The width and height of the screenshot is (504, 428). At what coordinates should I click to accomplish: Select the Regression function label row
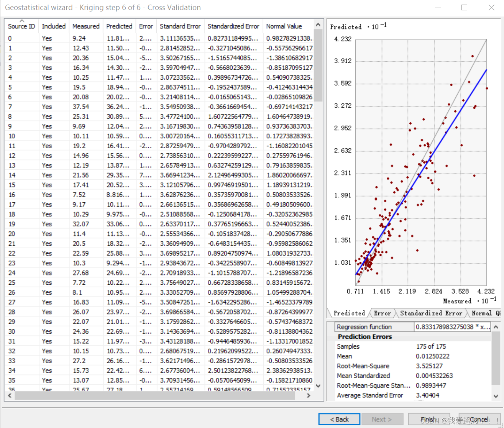[x=374, y=327]
